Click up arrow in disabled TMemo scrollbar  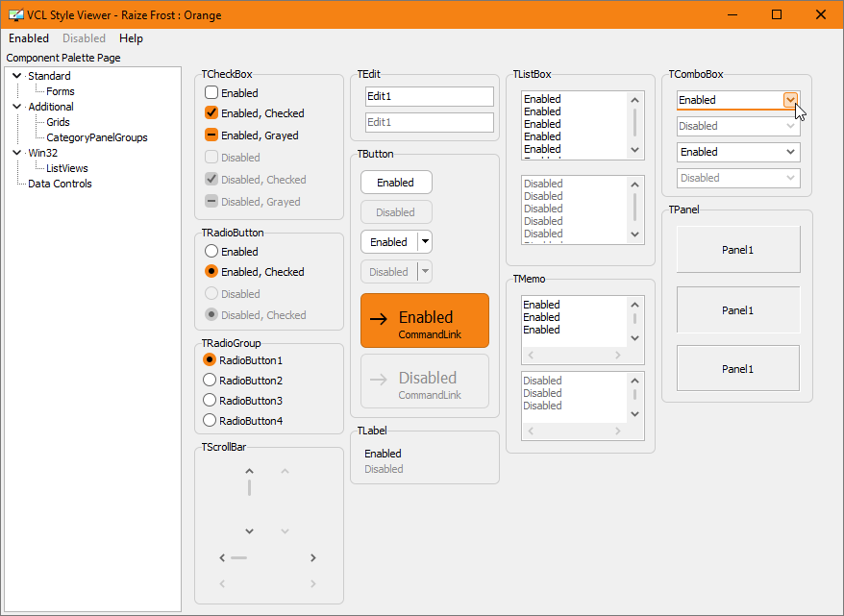click(634, 381)
